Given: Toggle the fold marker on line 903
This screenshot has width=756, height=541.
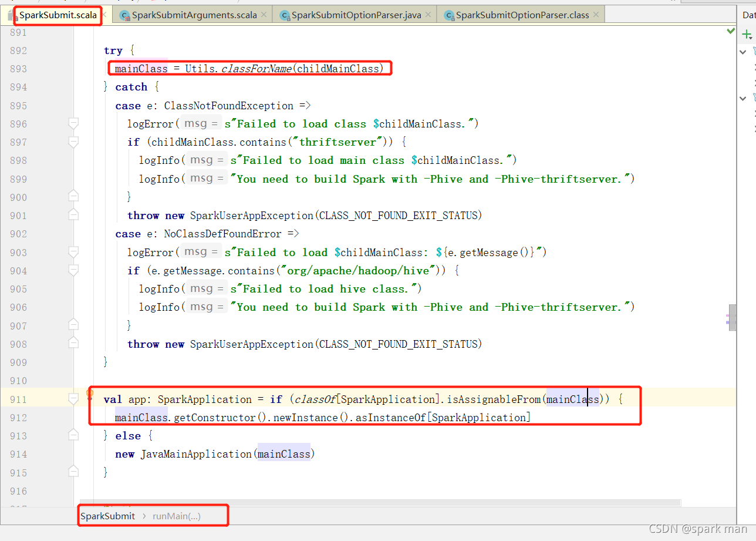Looking at the screenshot, I should point(73,252).
